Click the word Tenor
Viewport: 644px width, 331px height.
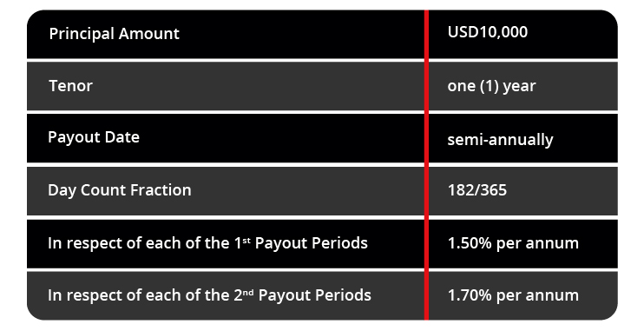point(70,86)
